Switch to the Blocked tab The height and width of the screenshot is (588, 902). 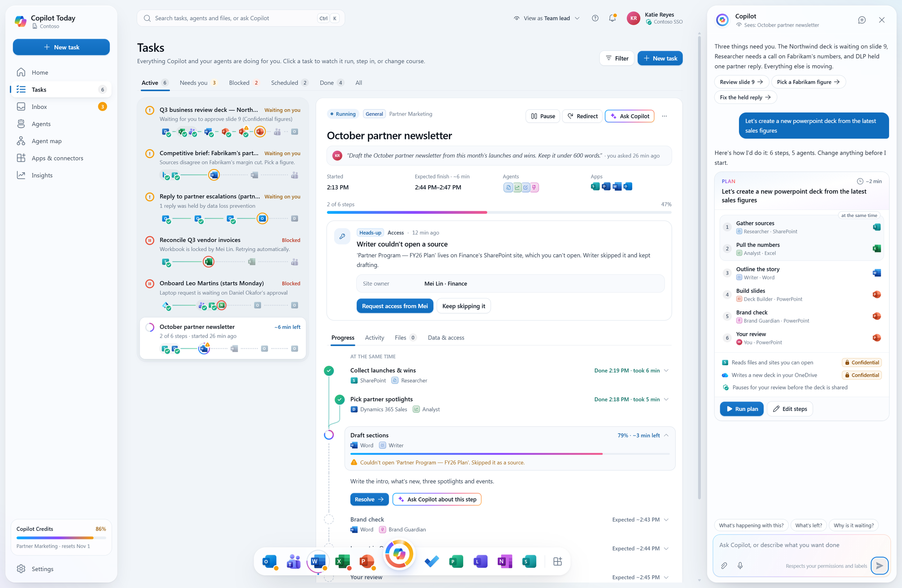(x=244, y=83)
